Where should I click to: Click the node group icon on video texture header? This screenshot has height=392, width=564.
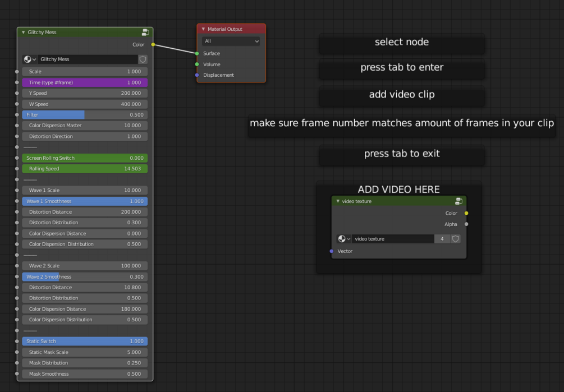coord(458,201)
